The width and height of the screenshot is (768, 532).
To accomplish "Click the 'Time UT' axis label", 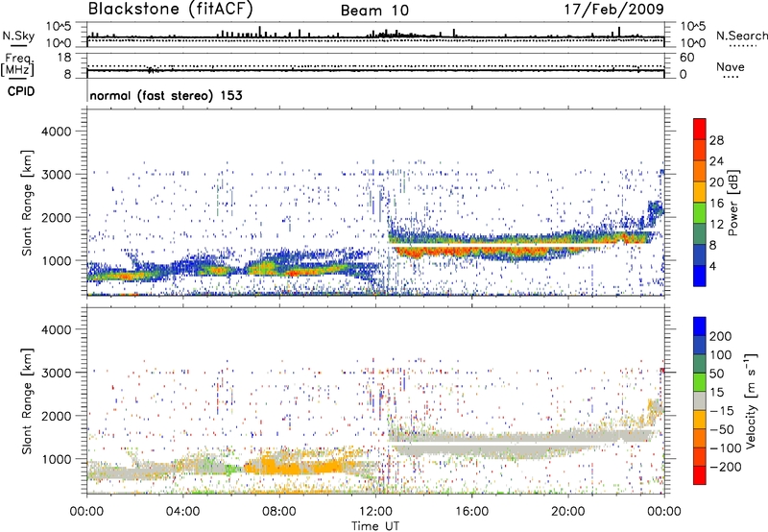I will coord(375,526).
